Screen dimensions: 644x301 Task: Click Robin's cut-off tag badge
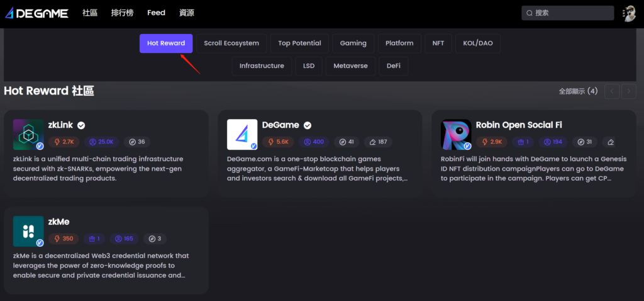pos(609,142)
